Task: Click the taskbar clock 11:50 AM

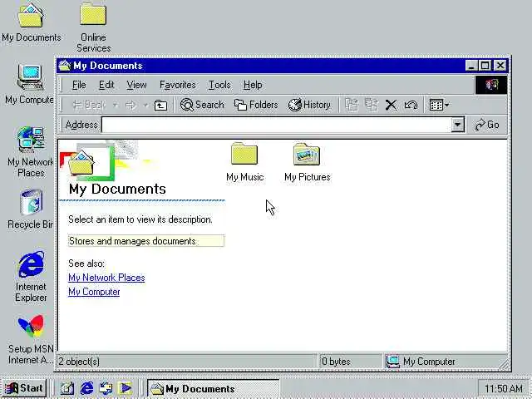Action: (x=504, y=388)
